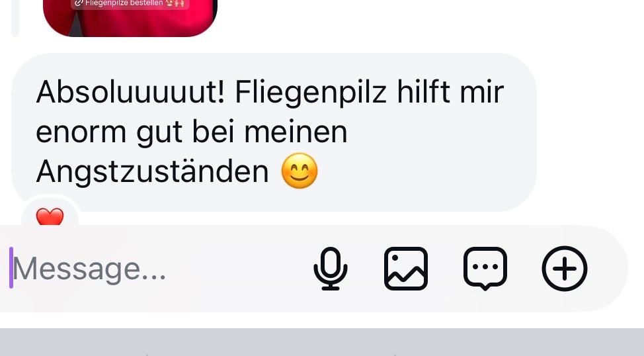Open the speech bubble quick replies icon

[x=485, y=269]
